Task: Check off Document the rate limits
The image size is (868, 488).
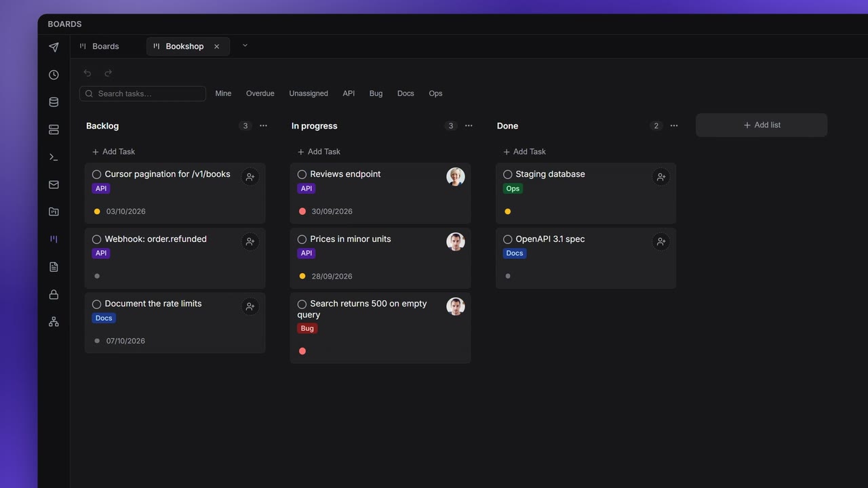Action: coord(96,304)
